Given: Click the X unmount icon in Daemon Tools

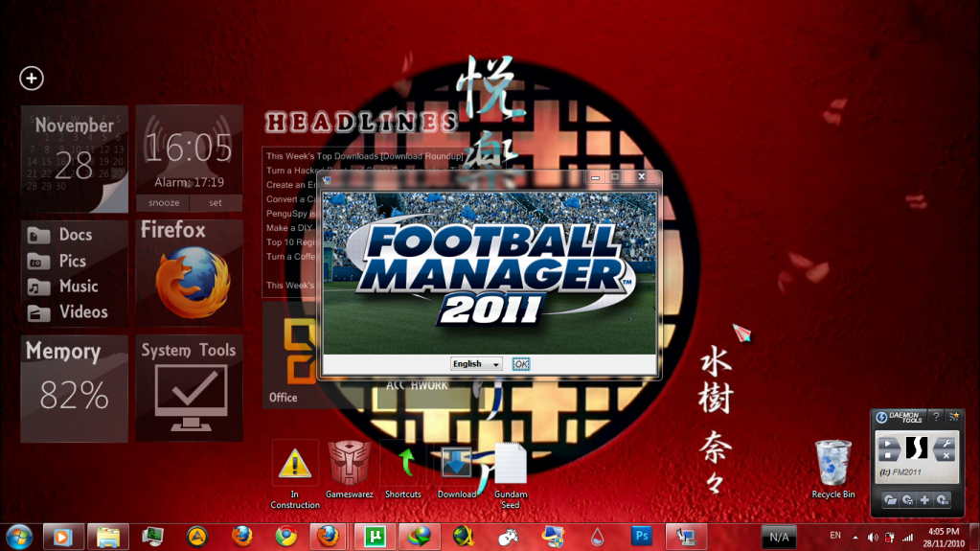Looking at the screenshot, I should (x=946, y=455).
